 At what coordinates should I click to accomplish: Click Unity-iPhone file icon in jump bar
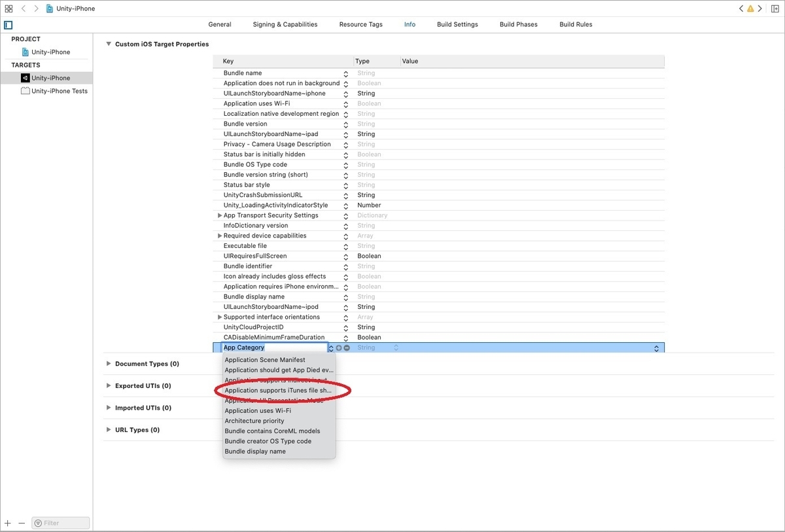[x=50, y=9]
